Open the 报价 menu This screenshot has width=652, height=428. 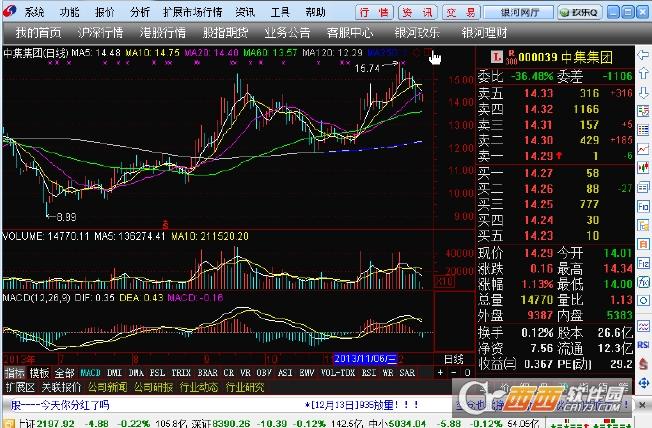pyautogui.click(x=104, y=12)
